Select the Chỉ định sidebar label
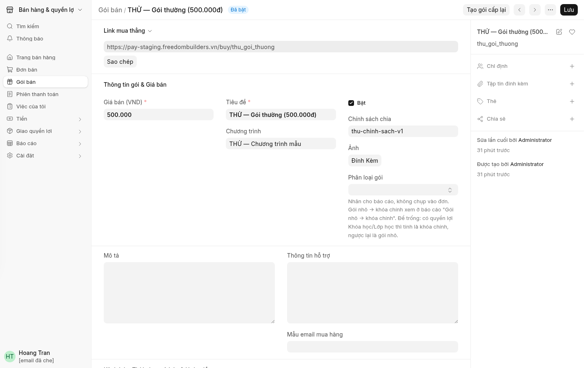The height and width of the screenshot is (368, 588). [x=497, y=66]
